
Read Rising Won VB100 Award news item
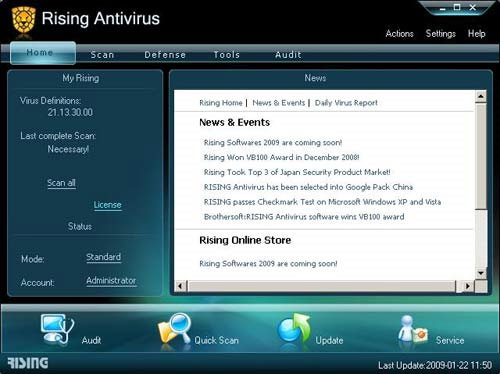pyautogui.click(x=281, y=157)
